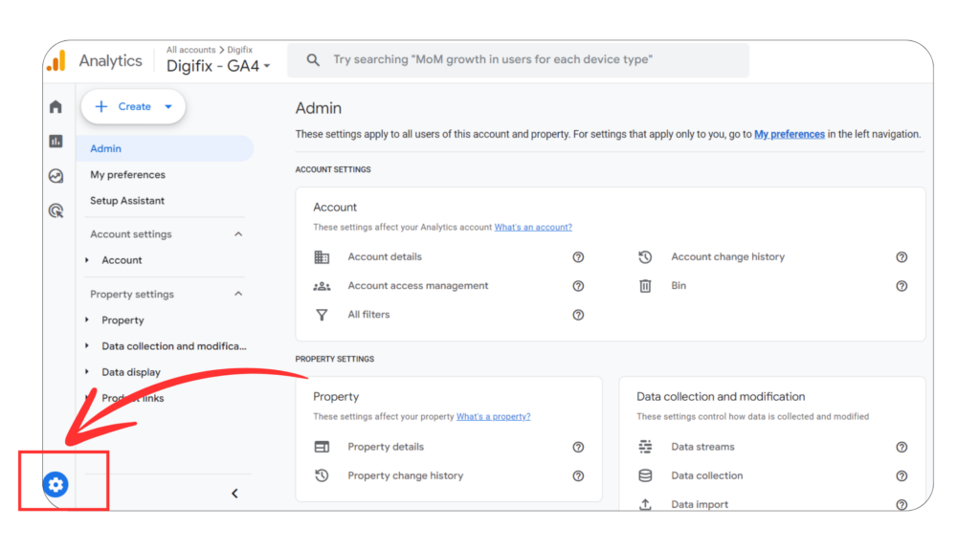Click the Analytics product name
Image resolution: width=980 pixels, height=551 pixels.
111,60
